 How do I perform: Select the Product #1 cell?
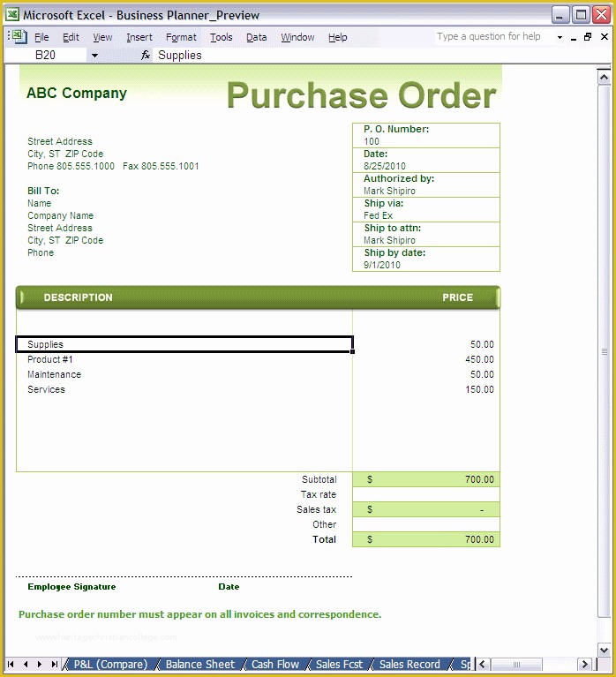click(184, 359)
